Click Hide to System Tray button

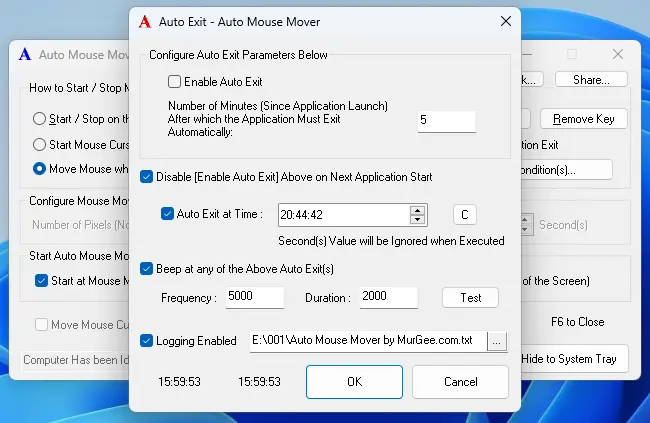pyautogui.click(x=574, y=359)
